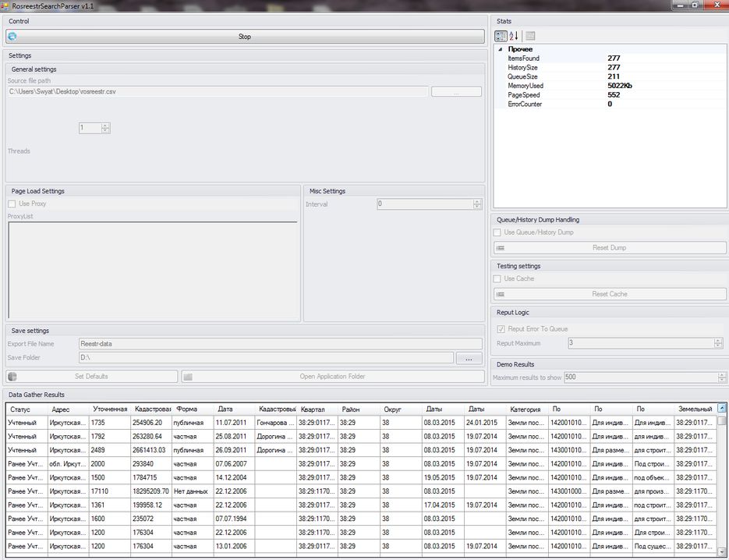
Task: Sort stats alphabetically
Action: tap(513, 36)
